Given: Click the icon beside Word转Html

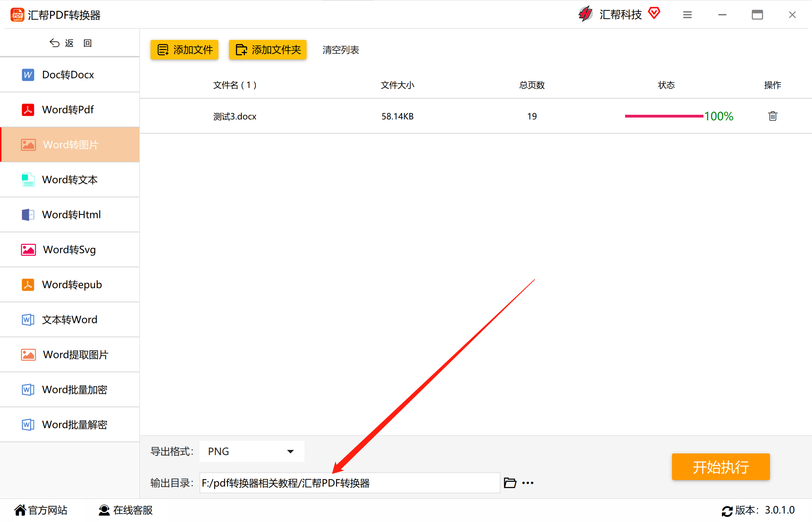Looking at the screenshot, I should 28,215.
